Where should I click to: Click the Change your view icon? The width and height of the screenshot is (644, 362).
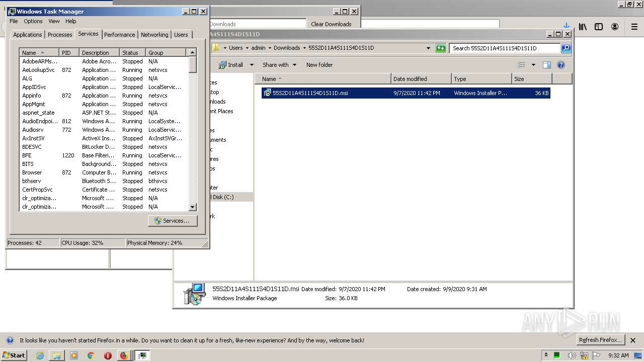[x=521, y=65]
